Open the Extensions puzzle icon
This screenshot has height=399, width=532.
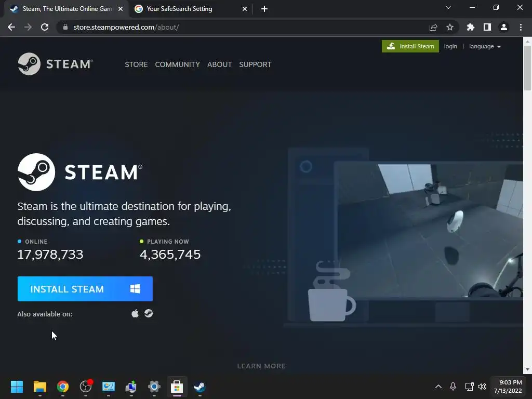point(470,27)
